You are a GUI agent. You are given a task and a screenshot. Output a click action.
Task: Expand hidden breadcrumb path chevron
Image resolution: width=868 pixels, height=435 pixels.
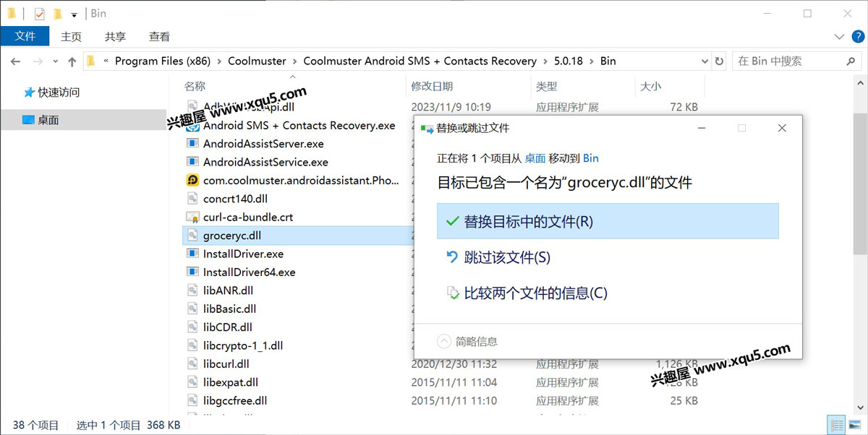click(107, 61)
